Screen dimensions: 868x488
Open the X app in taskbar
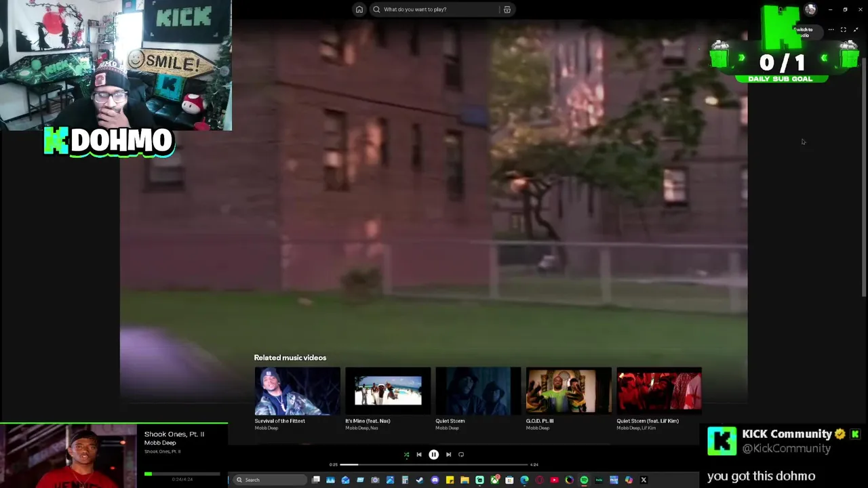[x=644, y=480]
